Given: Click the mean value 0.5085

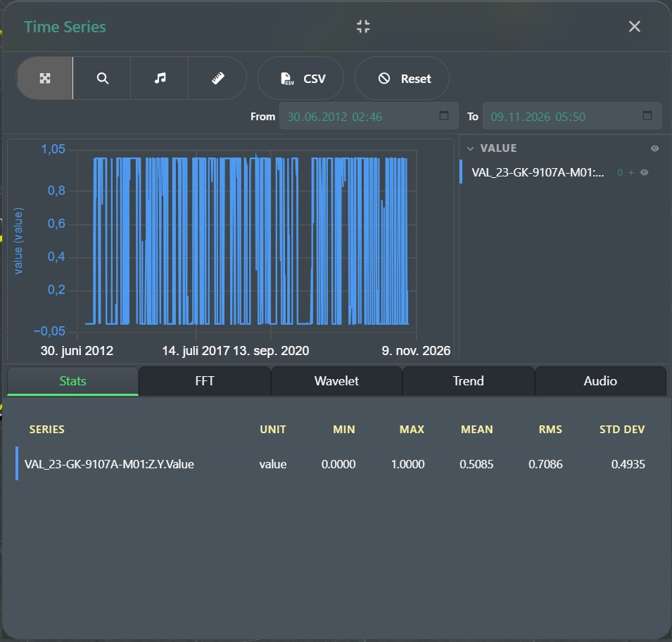Looking at the screenshot, I should (x=476, y=464).
